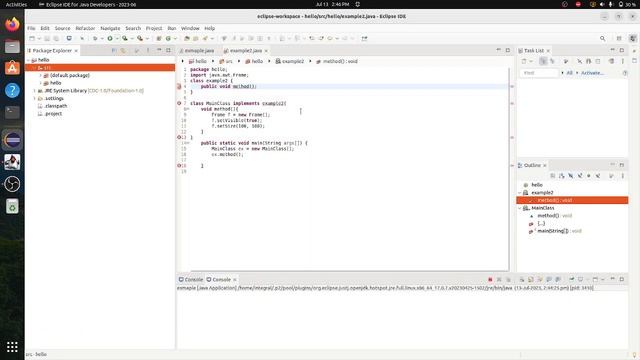Open the Run button dropdown arrow
Screen dimensions: 640x360
click(x=117, y=38)
